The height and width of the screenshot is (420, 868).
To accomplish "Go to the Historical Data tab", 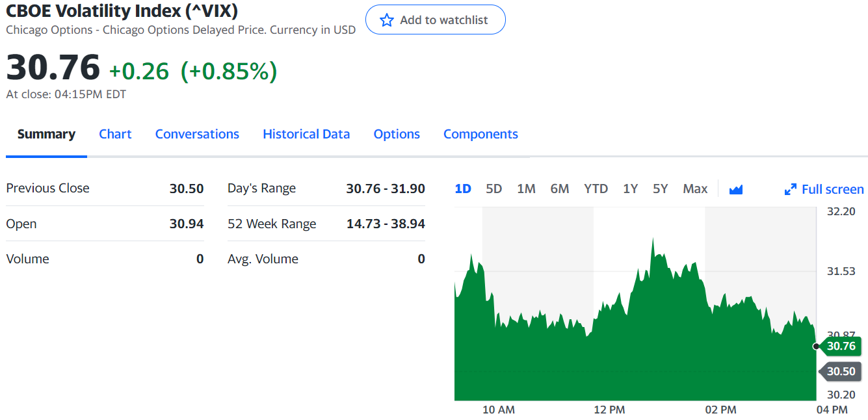I will (306, 134).
